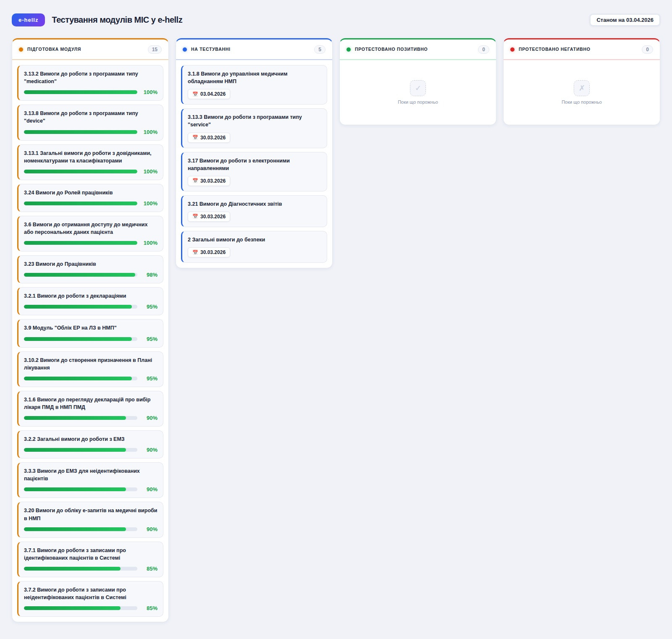Click calendar icon on 2 Загальні вимоги до безпеки card
Screen dimensions: 672x639
195,252
